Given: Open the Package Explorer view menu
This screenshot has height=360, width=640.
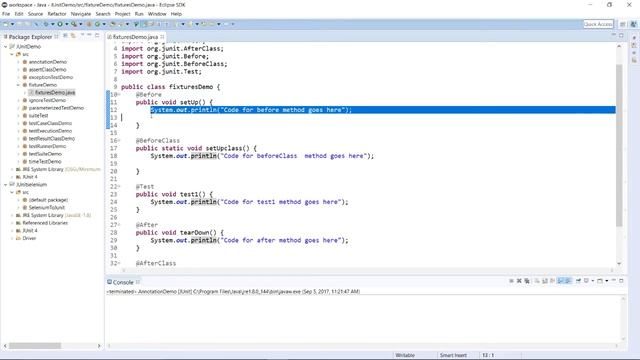Looking at the screenshot, I should tap(82, 35).
